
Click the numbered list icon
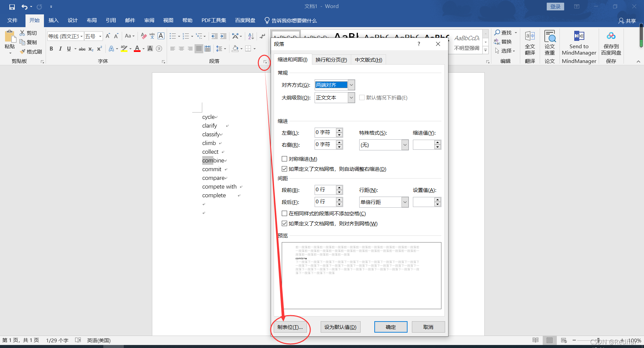pos(186,36)
